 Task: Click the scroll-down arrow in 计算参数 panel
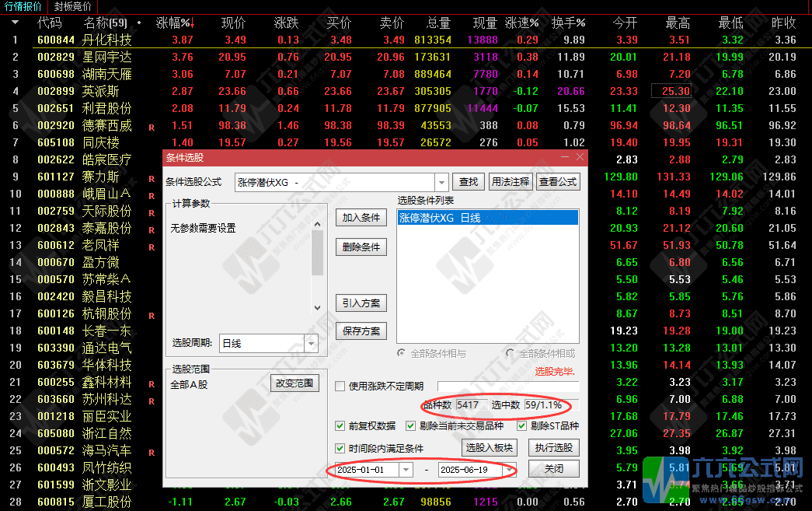click(317, 308)
